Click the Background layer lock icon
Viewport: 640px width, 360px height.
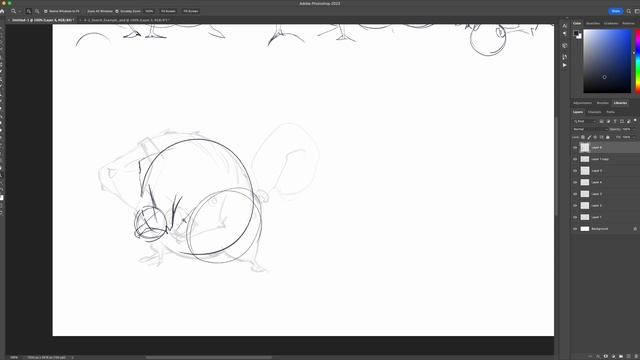click(635, 229)
